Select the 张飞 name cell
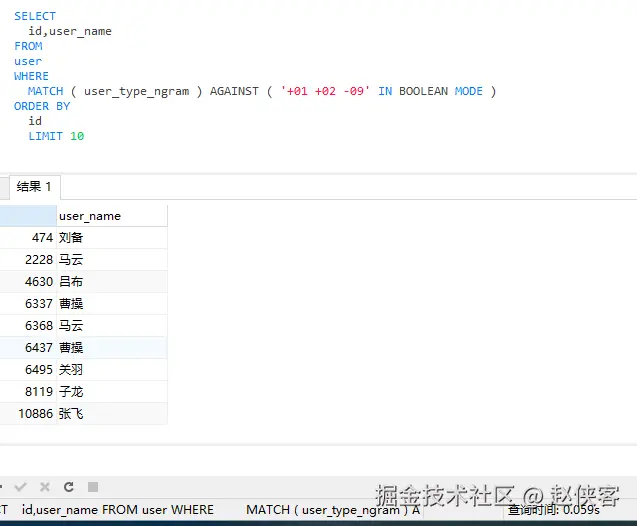This screenshot has height=526, width=637. (112, 413)
